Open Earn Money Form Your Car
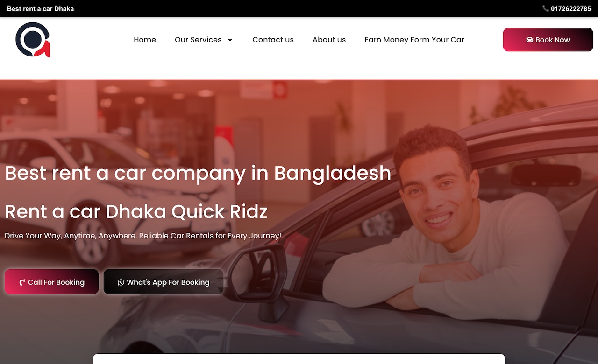The image size is (598, 364). (x=414, y=40)
